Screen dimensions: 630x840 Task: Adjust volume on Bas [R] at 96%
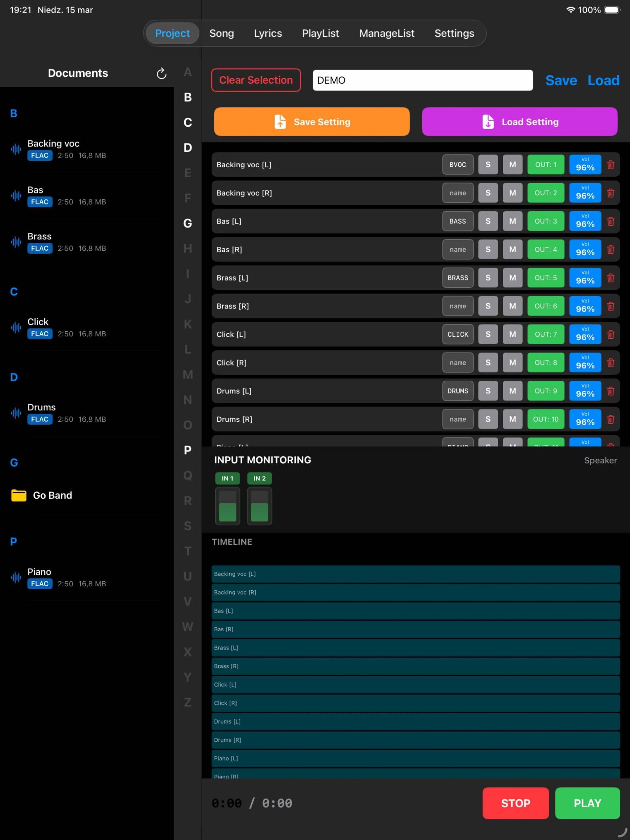coord(585,249)
